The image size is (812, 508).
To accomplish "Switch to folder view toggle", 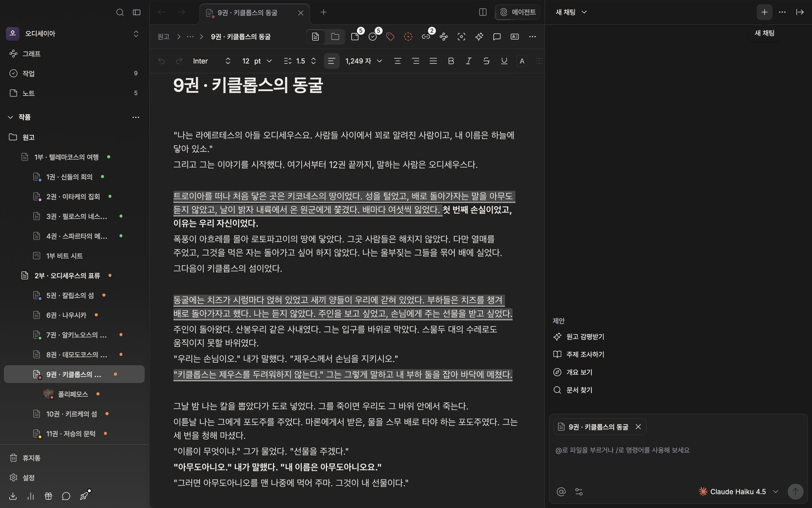I will click(x=335, y=37).
